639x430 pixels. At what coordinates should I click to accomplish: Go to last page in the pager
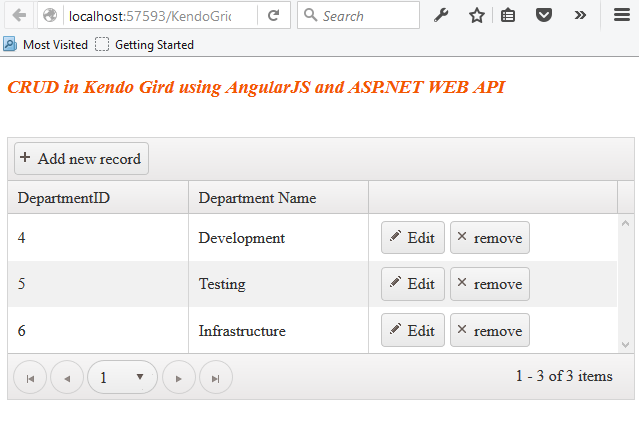point(216,377)
